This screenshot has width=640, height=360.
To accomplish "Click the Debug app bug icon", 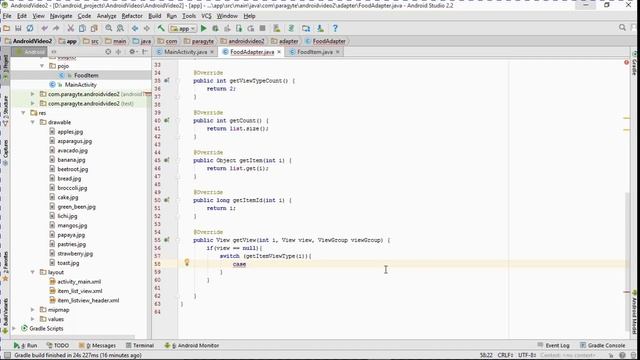I will [x=216, y=28].
